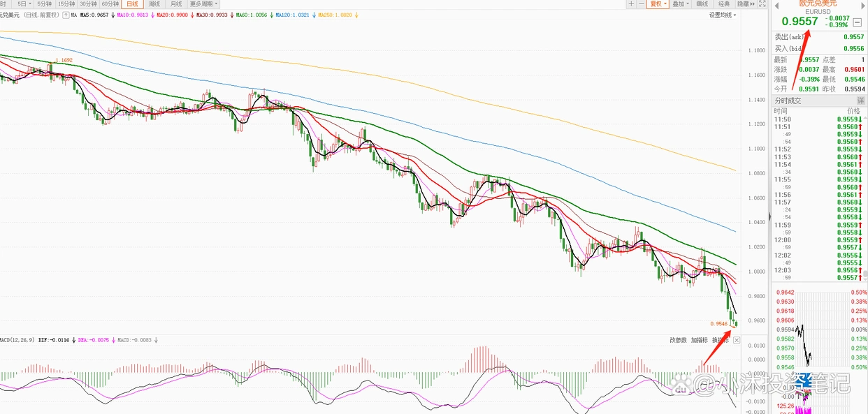Open 更多周期 period dropdown
This screenshot has width=868, height=414.
pos(203,3)
